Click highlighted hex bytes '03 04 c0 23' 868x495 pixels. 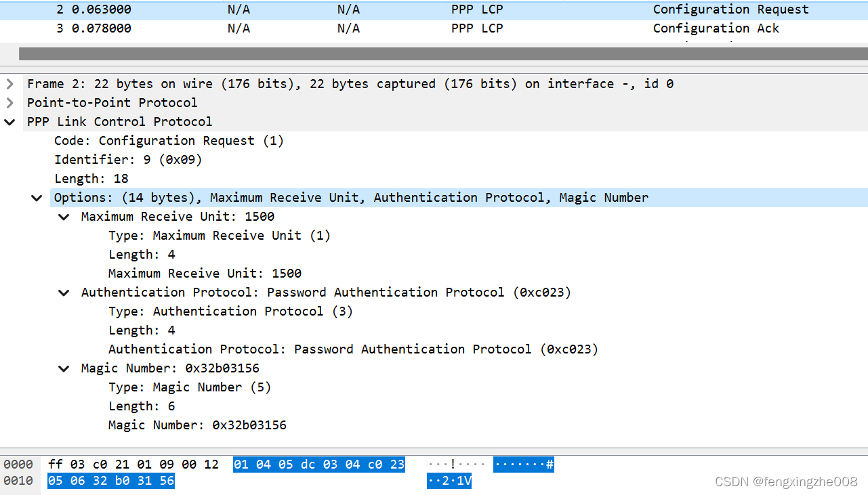(364, 465)
